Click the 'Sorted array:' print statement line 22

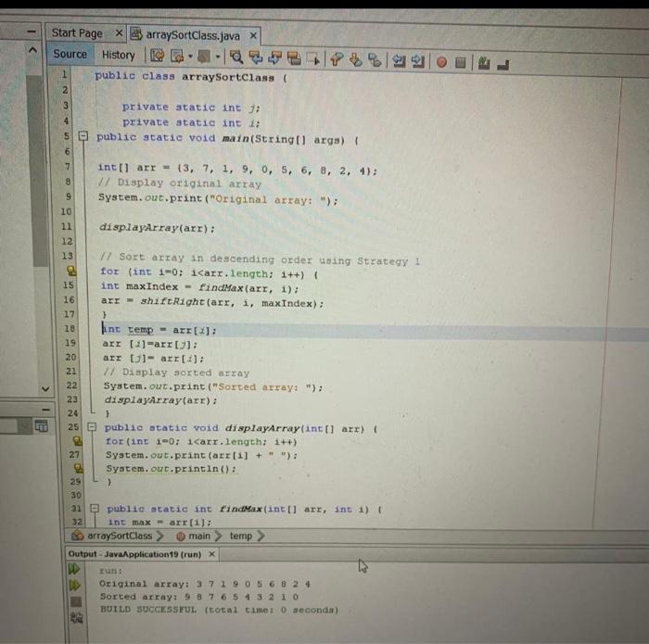[x=213, y=386]
